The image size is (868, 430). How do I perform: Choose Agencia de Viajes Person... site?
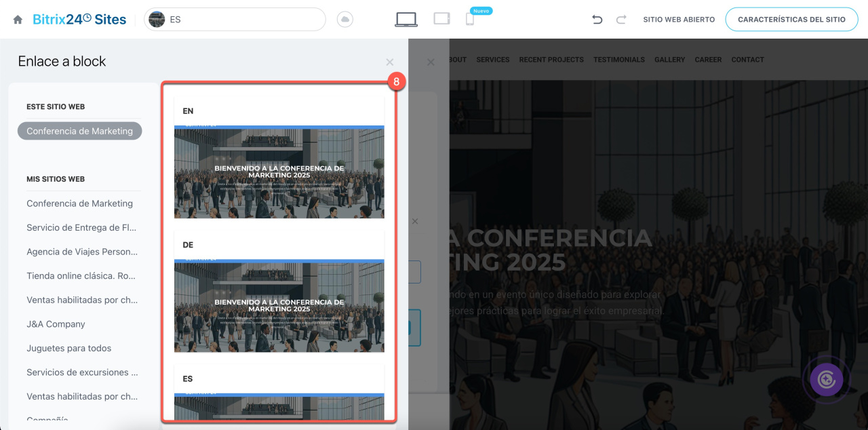(82, 252)
